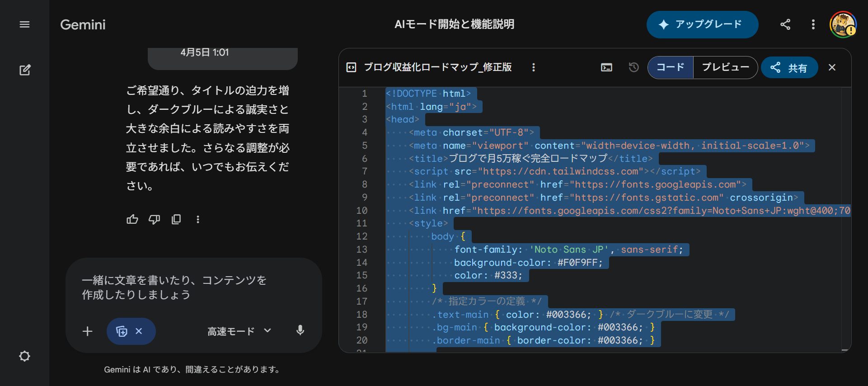Open settings gear in sidebar
The image size is (868, 386).
click(x=25, y=356)
